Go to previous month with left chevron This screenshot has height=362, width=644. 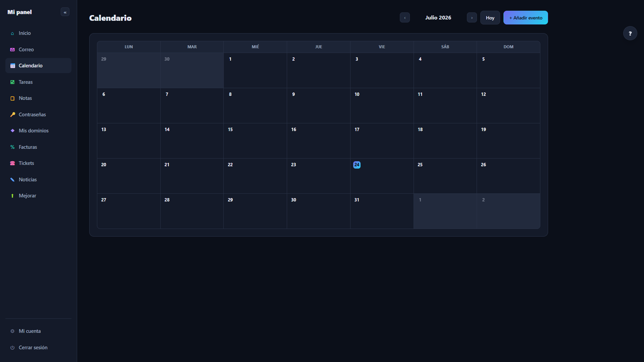coord(405,17)
